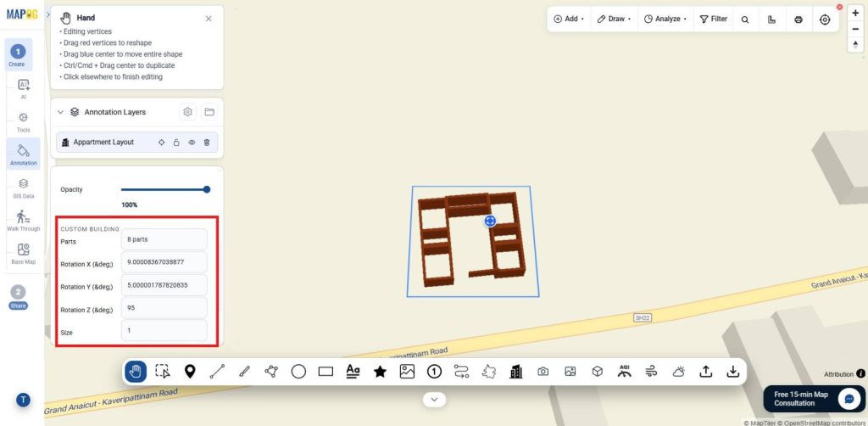Toggle visibility of Appartment Layout layer

[192, 143]
